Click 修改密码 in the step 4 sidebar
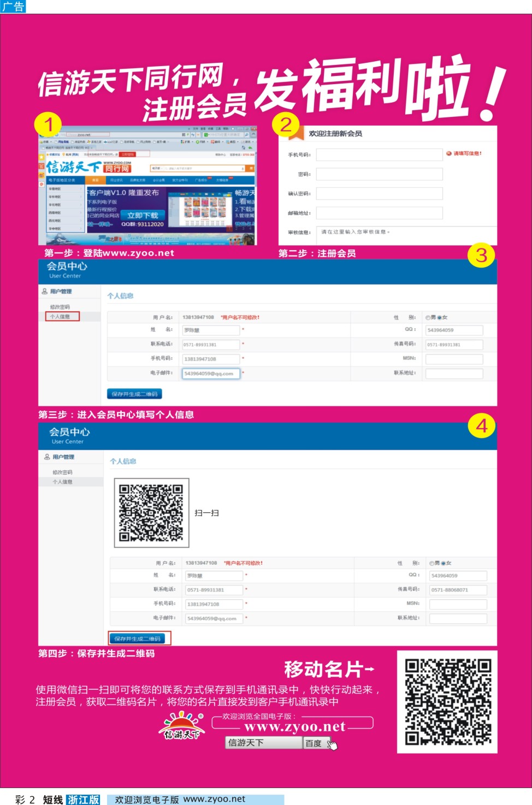This screenshot has height=805, width=532. (x=62, y=472)
